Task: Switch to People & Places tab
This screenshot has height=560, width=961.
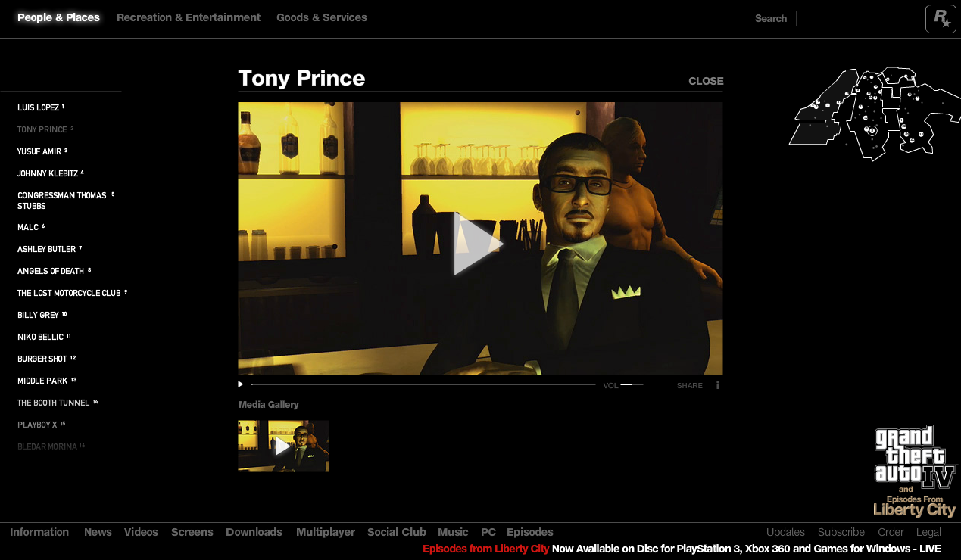Action: click(x=58, y=17)
